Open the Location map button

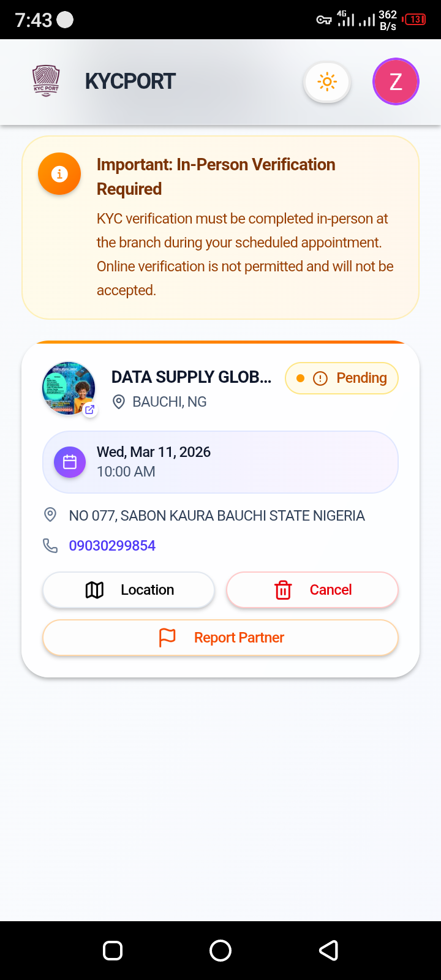pos(129,590)
